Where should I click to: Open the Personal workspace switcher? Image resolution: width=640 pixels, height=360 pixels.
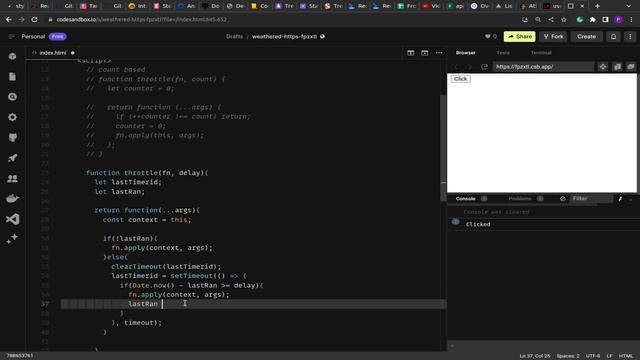[x=33, y=36]
